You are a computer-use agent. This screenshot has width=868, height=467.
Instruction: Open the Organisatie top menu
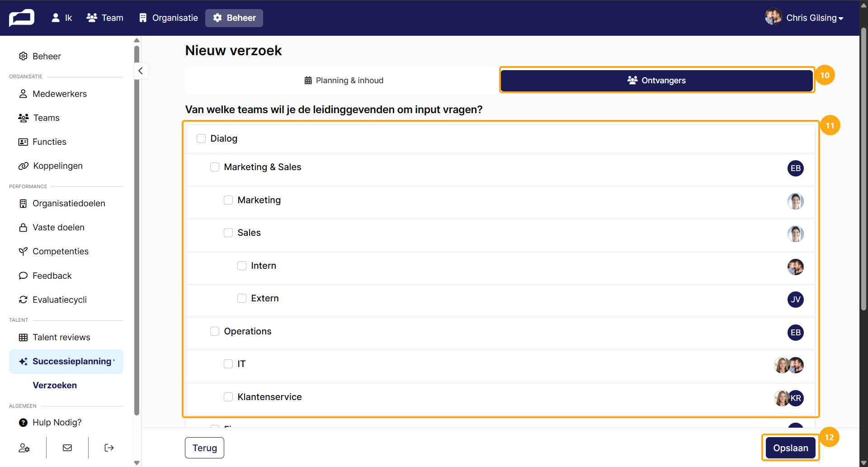[168, 18]
